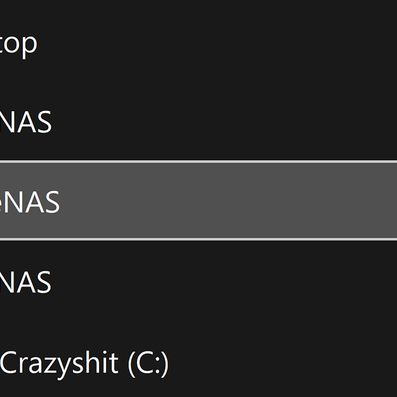Click the letter "C" starting Crazyshit
This screenshot has width=397, height=397.
[x=10, y=362]
